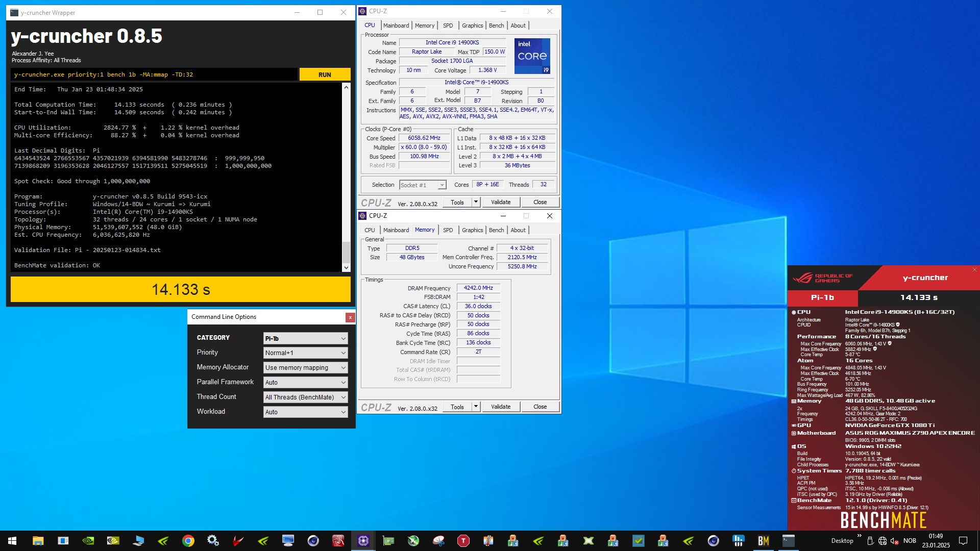Image resolution: width=980 pixels, height=551 pixels.
Task: Click Core Speed value 6058.62 MHz
Action: [424, 138]
